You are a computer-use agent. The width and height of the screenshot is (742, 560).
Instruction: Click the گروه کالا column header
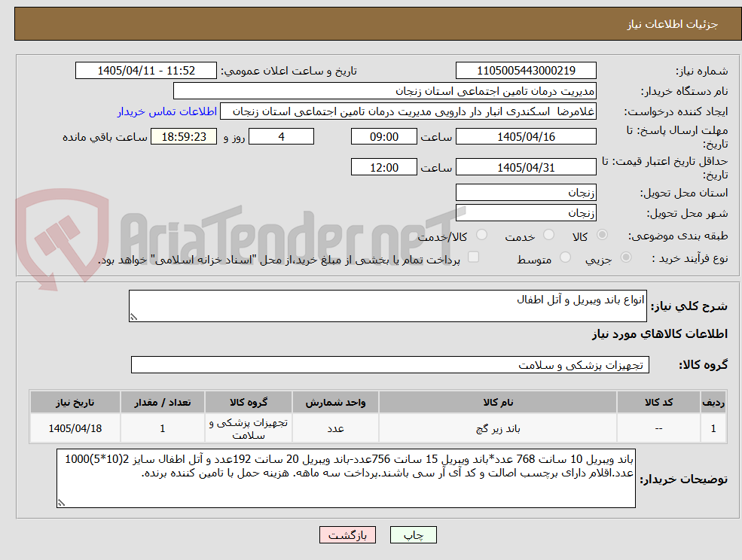click(249, 403)
